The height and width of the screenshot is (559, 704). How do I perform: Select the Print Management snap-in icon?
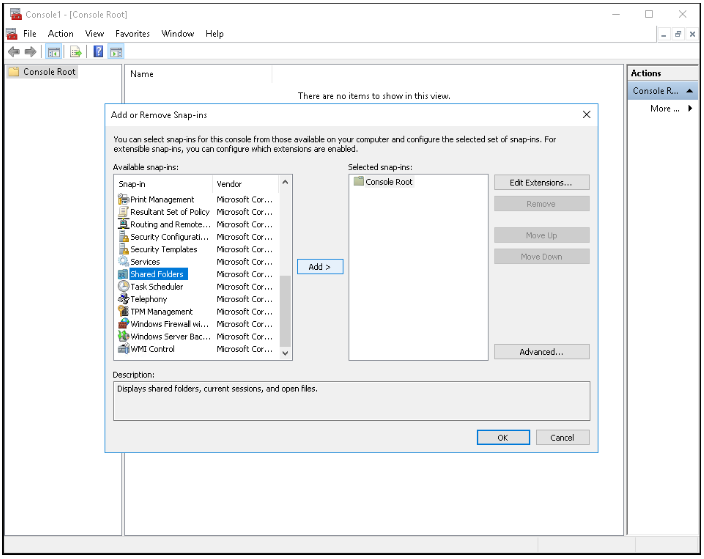click(x=123, y=199)
